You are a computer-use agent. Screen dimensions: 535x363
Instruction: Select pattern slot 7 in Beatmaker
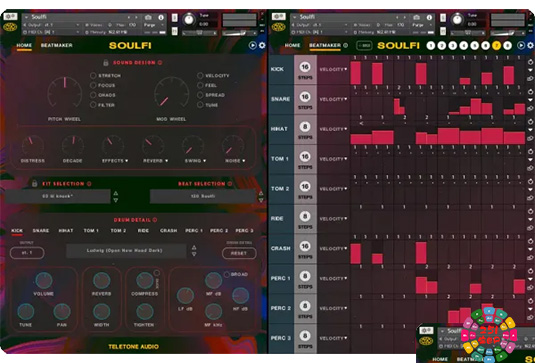point(496,45)
